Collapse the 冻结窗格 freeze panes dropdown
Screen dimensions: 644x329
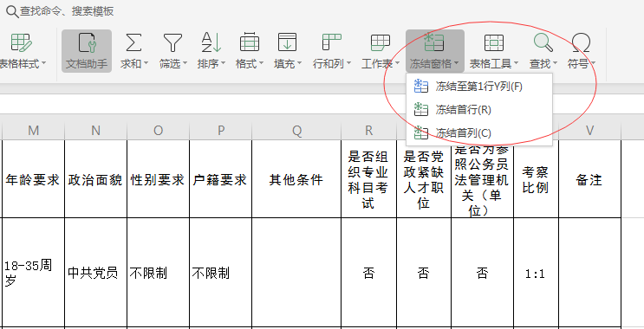click(x=434, y=51)
